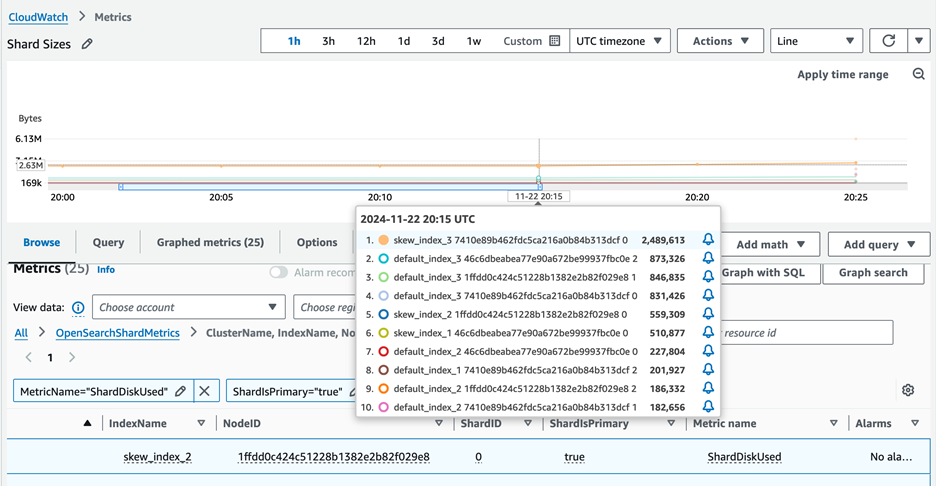Toggle default_index_3 teal series swatch
Viewport: 936px width, 486px height.
(x=383, y=259)
